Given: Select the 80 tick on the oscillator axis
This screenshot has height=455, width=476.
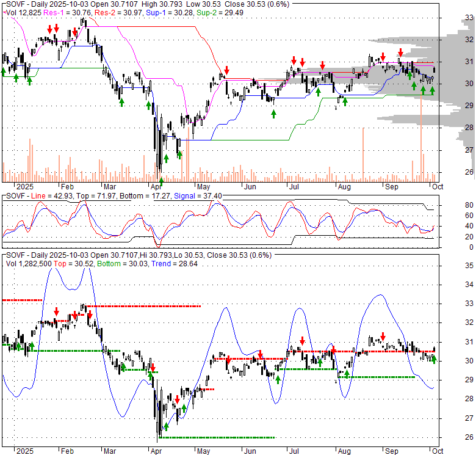Looking at the screenshot, I should pyautogui.click(x=469, y=205).
